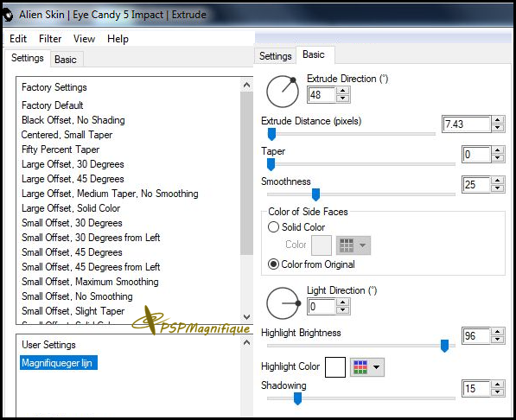Click the Highlight Brightness slider handle
This screenshot has height=420, width=516.
[x=444, y=346]
